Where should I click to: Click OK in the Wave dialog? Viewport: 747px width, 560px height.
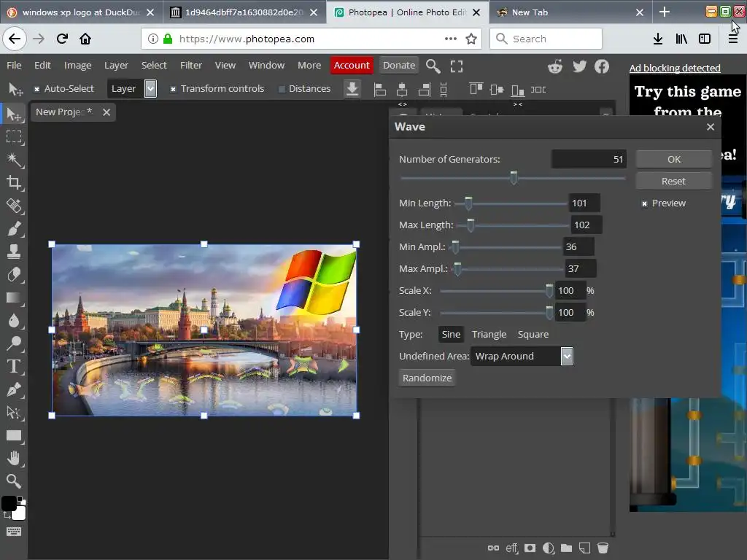(673, 160)
